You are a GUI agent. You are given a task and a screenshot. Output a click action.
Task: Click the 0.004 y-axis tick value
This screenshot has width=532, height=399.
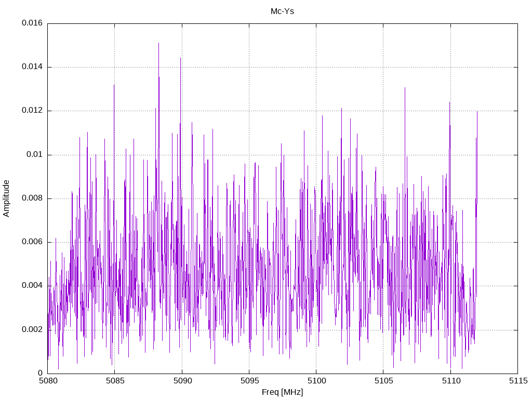pos(32,286)
